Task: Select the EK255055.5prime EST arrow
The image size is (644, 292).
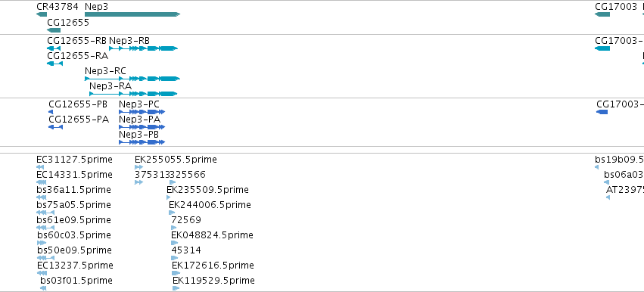Action: pyautogui.click(x=138, y=167)
